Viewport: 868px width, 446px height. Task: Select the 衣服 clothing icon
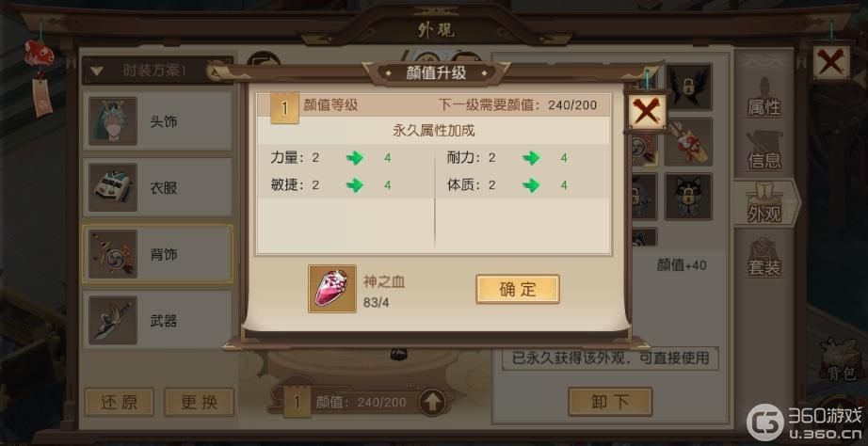point(113,187)
